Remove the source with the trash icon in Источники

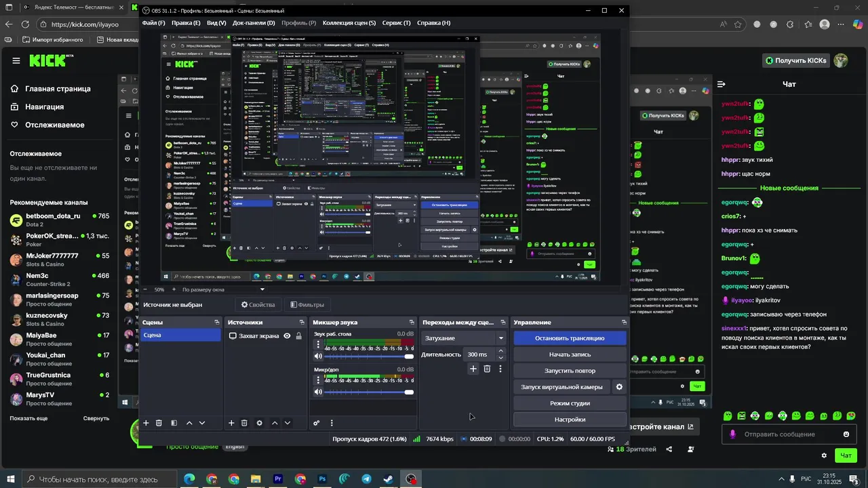tap(244, 423)
